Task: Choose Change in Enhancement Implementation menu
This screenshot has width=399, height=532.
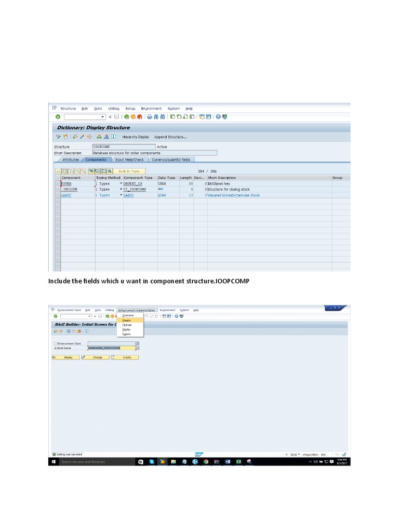Action: point(130,325)
